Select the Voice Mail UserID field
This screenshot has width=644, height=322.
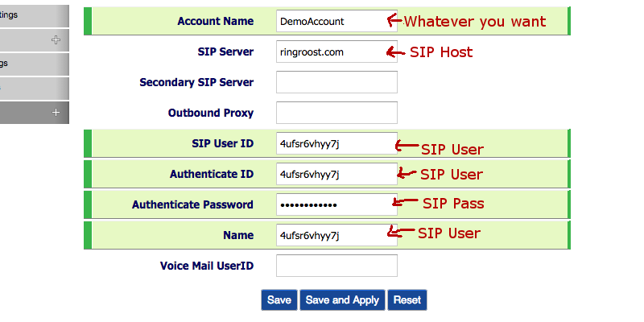point(336,266)
